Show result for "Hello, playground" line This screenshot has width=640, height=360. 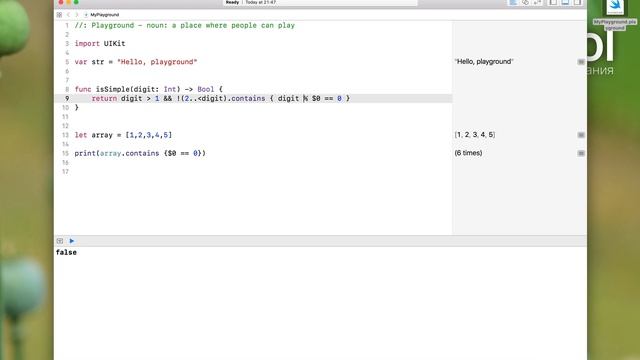click(581, 62)
